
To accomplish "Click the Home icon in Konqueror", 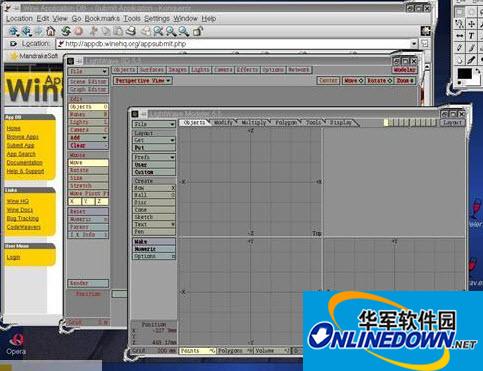I will coord(51,31).
